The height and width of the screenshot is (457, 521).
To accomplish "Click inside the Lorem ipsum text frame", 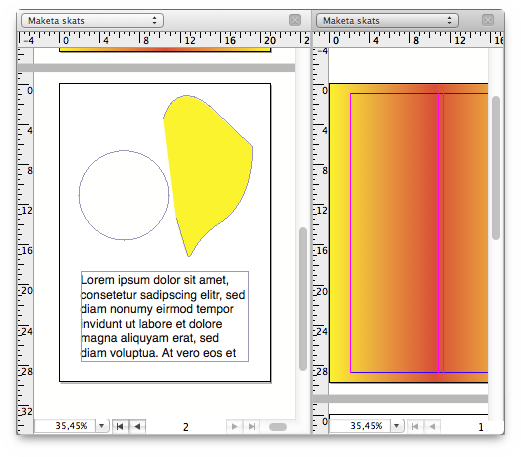I will click(x=165, y=316).
